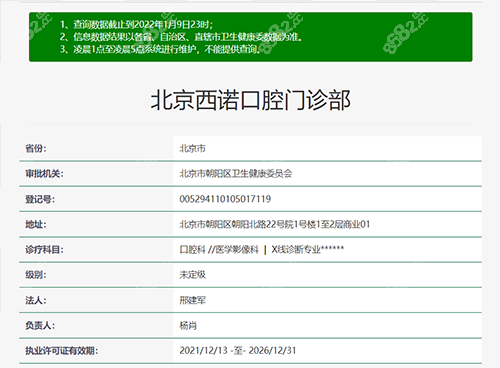Viewport: 500px width, 368px height.
Task: Click the label 法人:
Action: (x=36, y=300)
